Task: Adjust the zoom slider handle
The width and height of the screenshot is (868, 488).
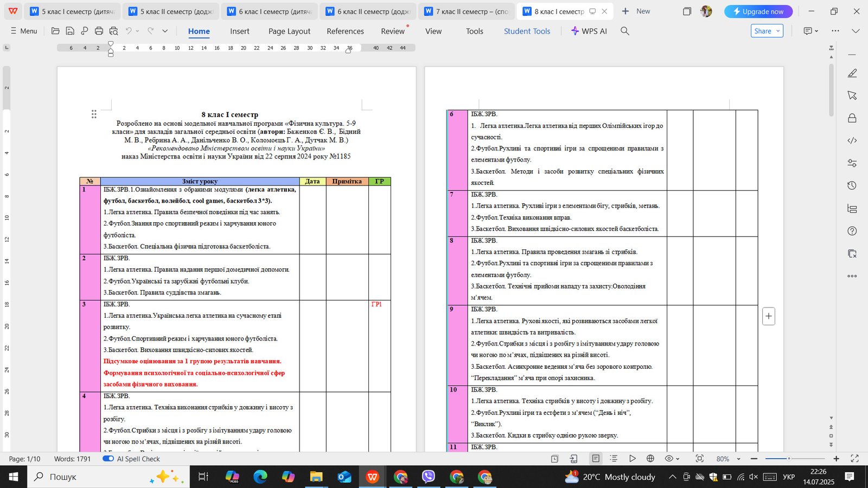Action: 789,459
